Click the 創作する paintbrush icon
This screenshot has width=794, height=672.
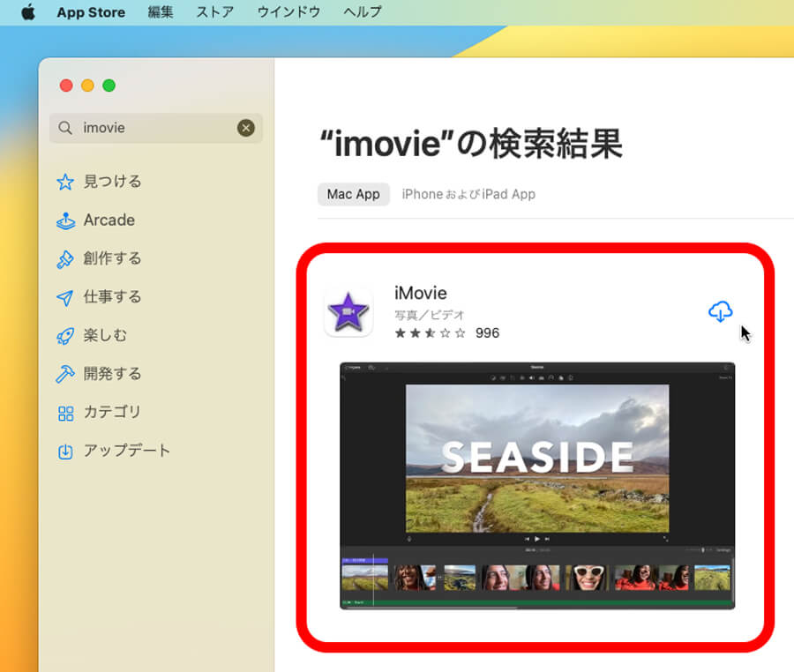pos(65,259)
